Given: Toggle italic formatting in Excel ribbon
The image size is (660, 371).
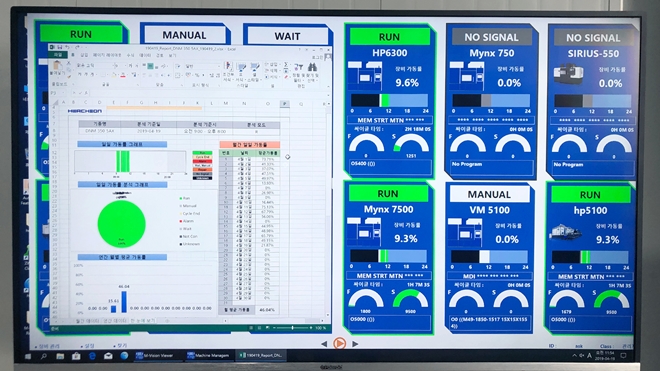Looking at the screenshot, I should pos(86,74).
